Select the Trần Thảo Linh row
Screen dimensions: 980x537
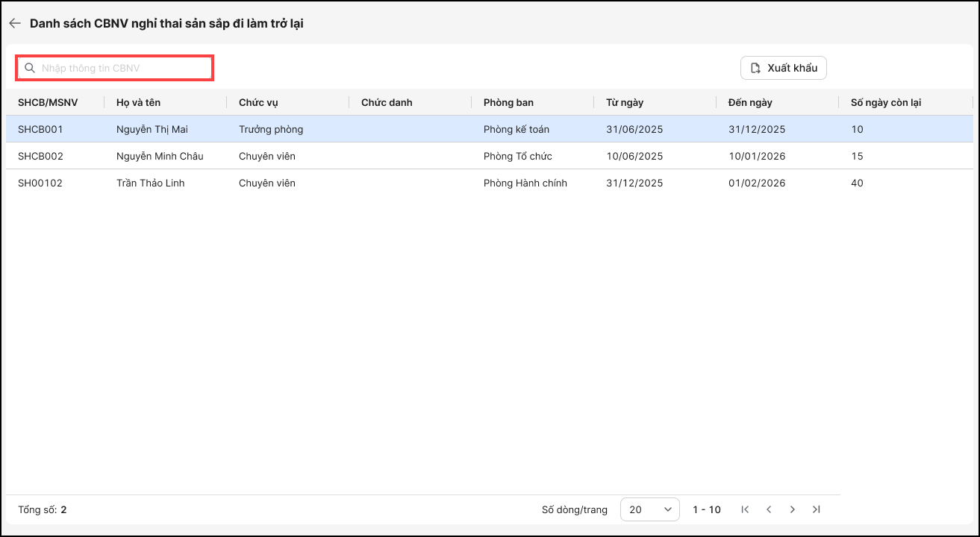tap(150, 183)
